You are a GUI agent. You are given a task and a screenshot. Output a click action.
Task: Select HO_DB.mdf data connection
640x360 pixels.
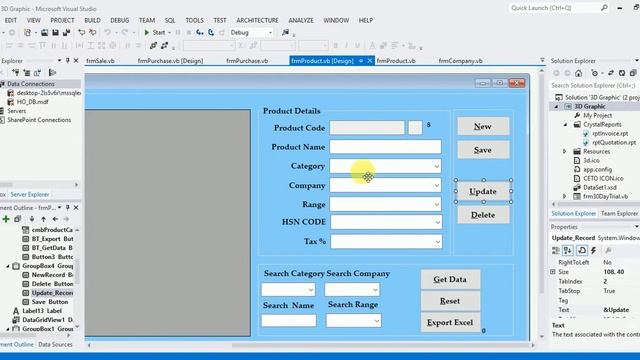[32, 102]
